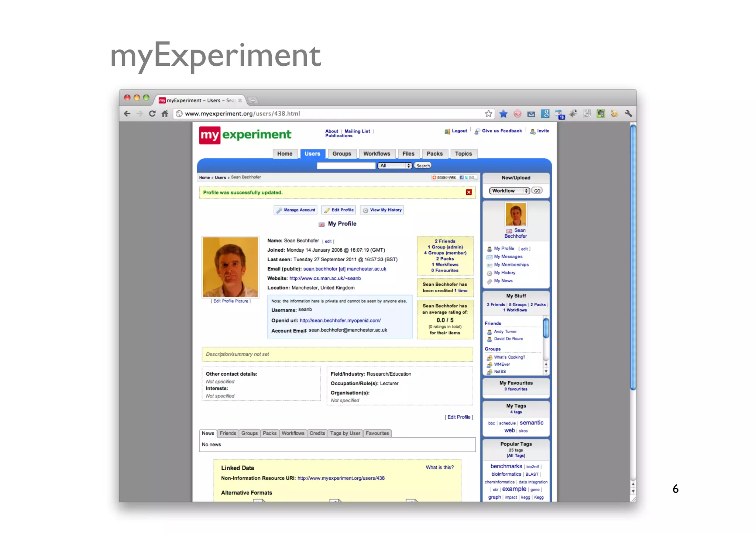This screenshot has height=534, width=756.
Task: Click What is this? link
Action: click(440, 468)
